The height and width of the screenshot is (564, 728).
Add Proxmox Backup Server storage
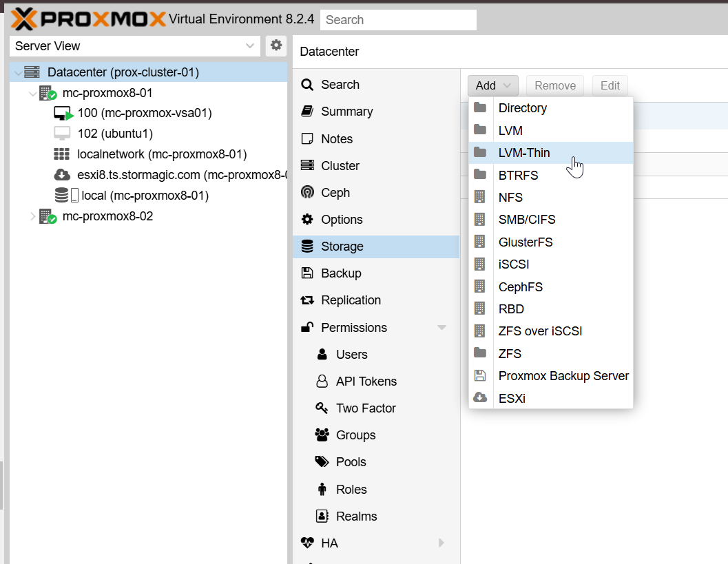point(550,375)
